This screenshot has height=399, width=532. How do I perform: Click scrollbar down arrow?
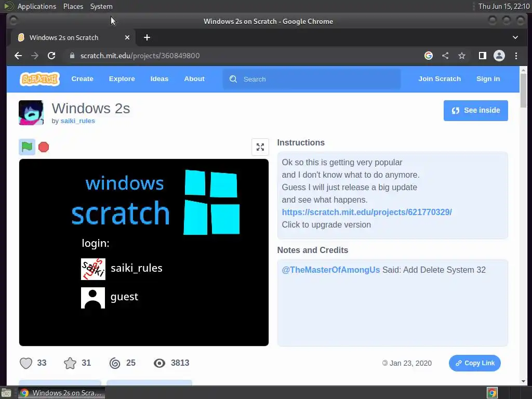(523, 381)
